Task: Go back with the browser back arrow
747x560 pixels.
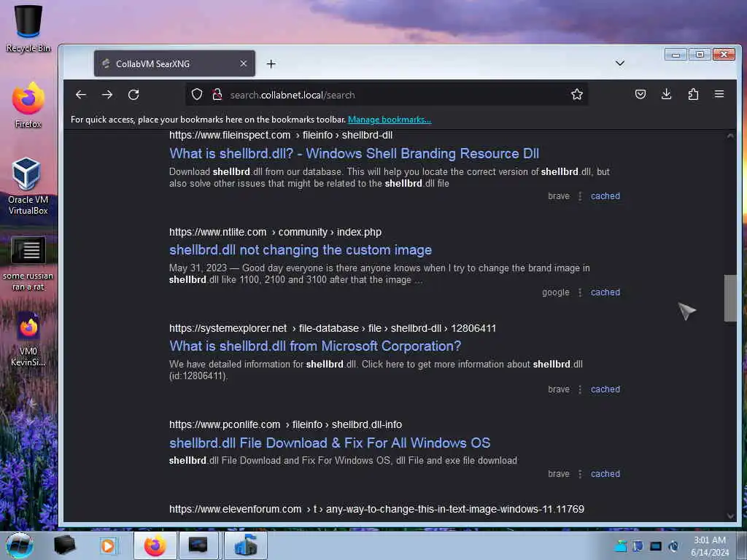Action: [81, 95]
